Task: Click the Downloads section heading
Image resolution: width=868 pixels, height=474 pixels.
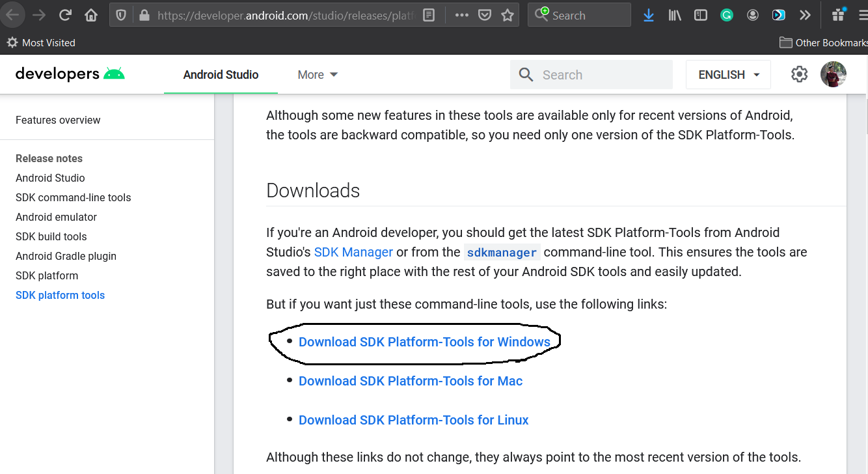Action: tap(313, 191)
